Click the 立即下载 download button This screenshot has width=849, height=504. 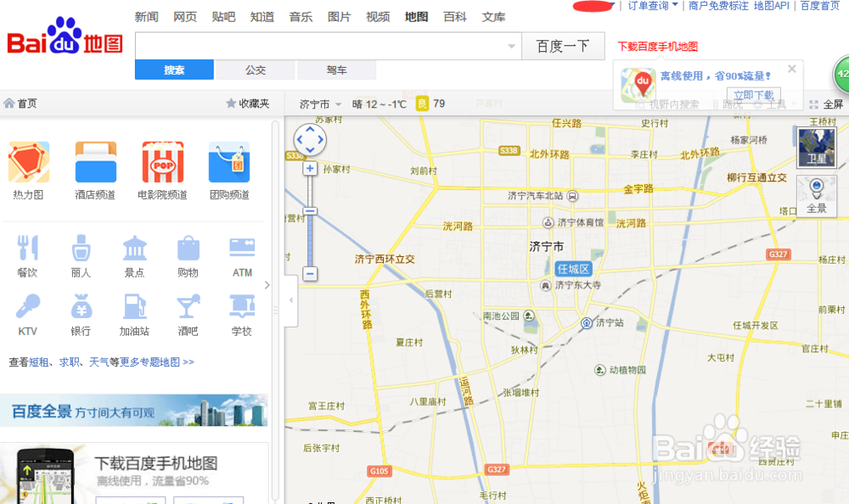[x=754, y=94]
